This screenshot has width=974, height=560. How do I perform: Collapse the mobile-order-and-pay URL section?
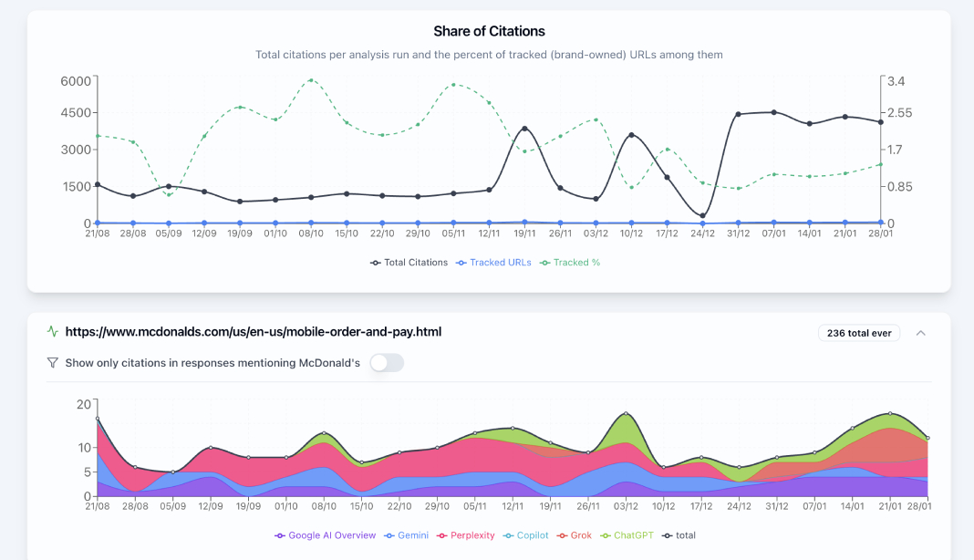click(x=920, y=333)
